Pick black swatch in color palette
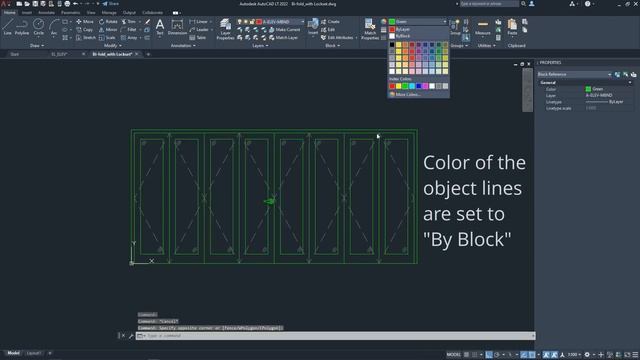The width and height of the screenshot is (640, 360). pos(392,45)
